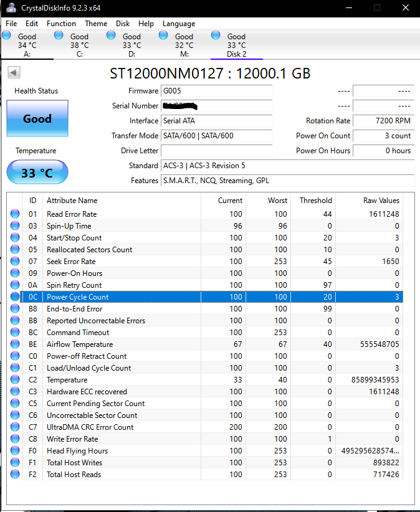420x512 pixels.
Task: Switch to the M: disk tab
Action: pyautogui.click(x=184, y=45)
